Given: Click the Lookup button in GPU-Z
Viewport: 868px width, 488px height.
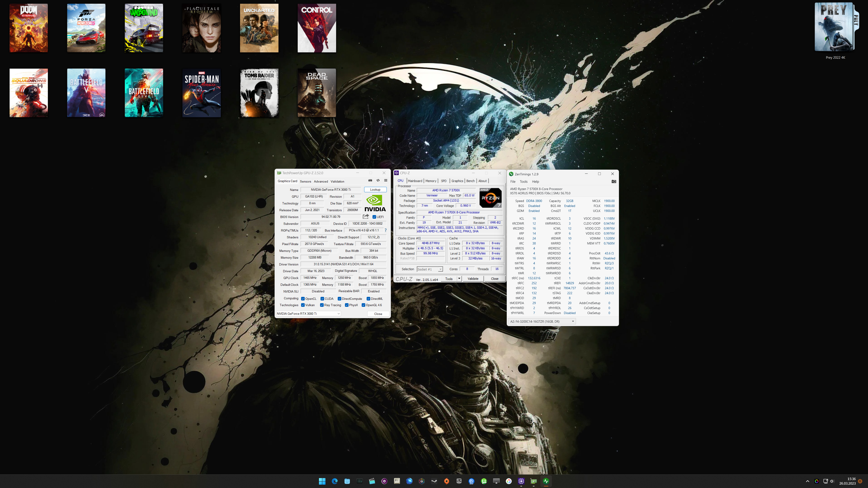Looking at the screenshot, I should click(x=375, y=190).
